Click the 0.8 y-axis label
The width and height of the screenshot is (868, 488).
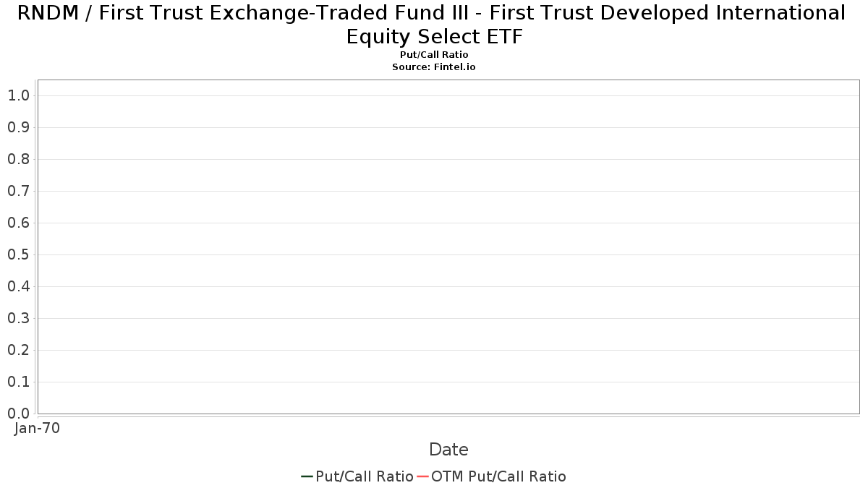coord(18,159)
